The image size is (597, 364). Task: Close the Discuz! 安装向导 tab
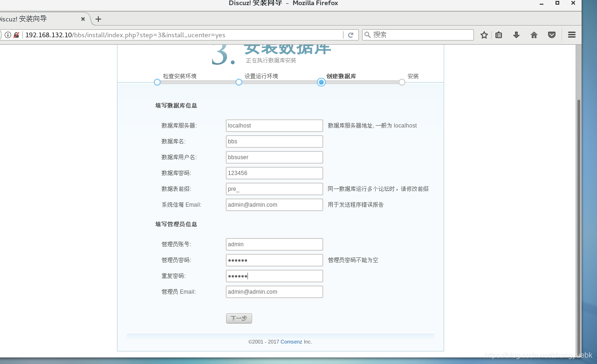(x=83, y=19)
